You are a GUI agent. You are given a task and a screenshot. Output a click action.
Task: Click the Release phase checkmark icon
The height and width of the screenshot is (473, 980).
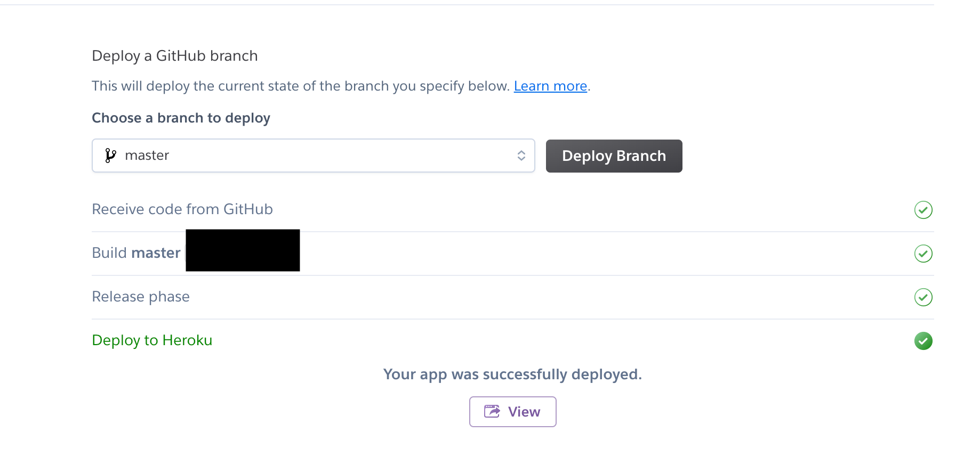click(x=923, y=297)
